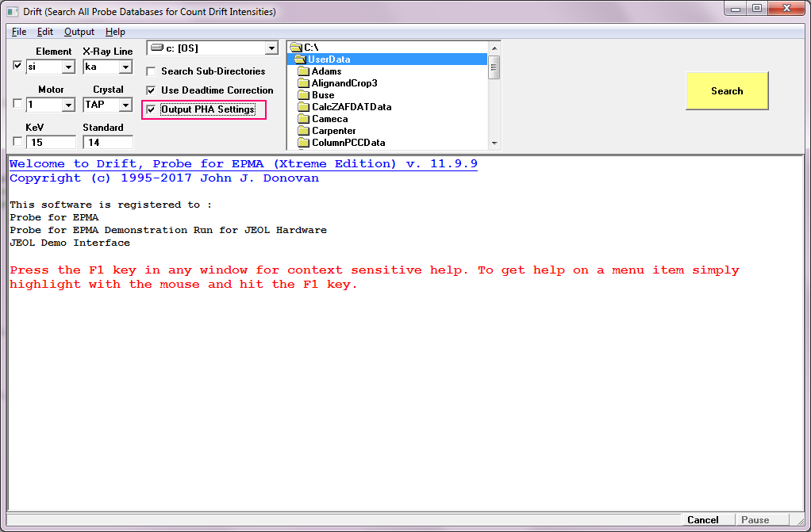Image resolution: width=811 pixels, height=532 pixels.
Task: Open the Edit menu
Action: (45, 32)
